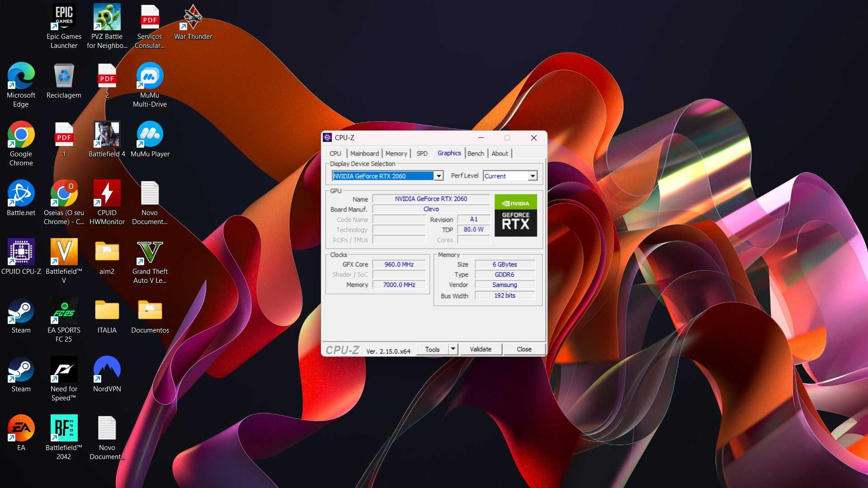This screenshot has width=868, height=488.
Task: Click the CPU-Z title bar icon
Action: (x=328, y=138)
